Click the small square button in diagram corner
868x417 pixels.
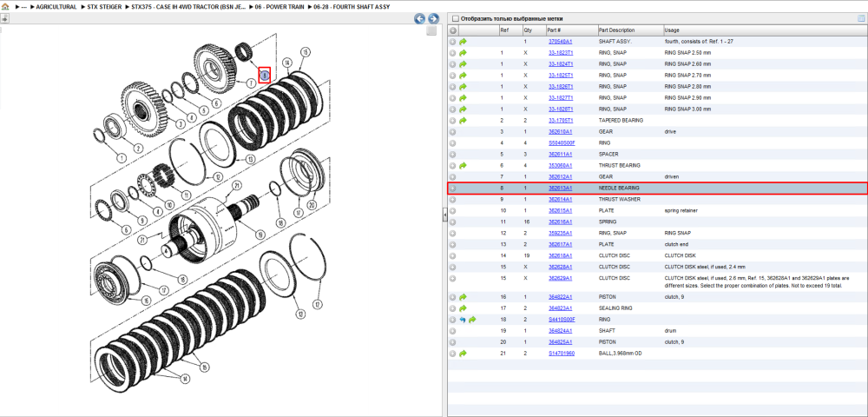click(431, 31)
